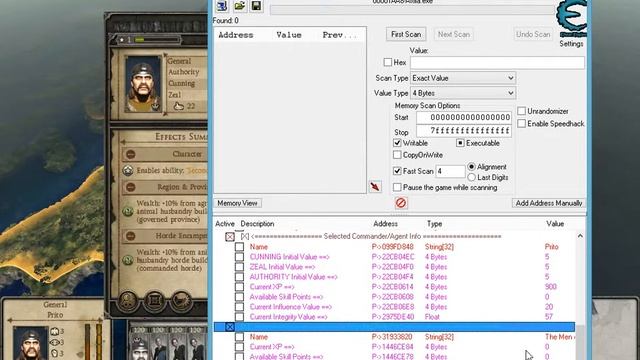
Task: Collapse the Horde Encampment effects section
Action: [x=131, y=236]
